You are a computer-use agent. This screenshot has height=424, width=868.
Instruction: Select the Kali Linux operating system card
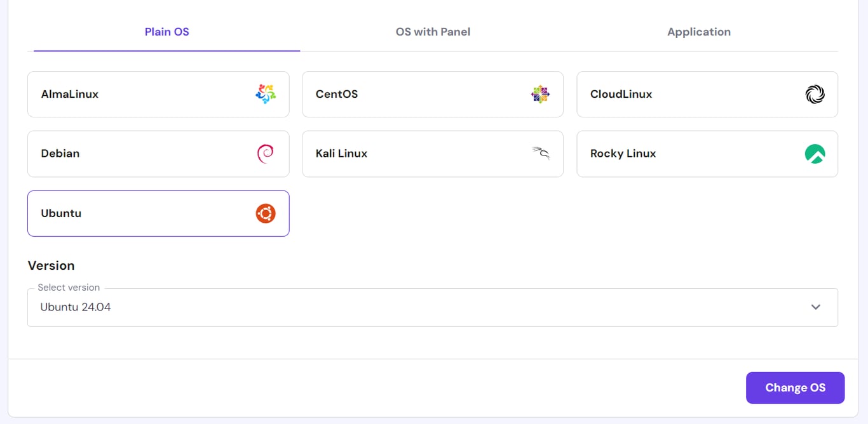(433, 154)
